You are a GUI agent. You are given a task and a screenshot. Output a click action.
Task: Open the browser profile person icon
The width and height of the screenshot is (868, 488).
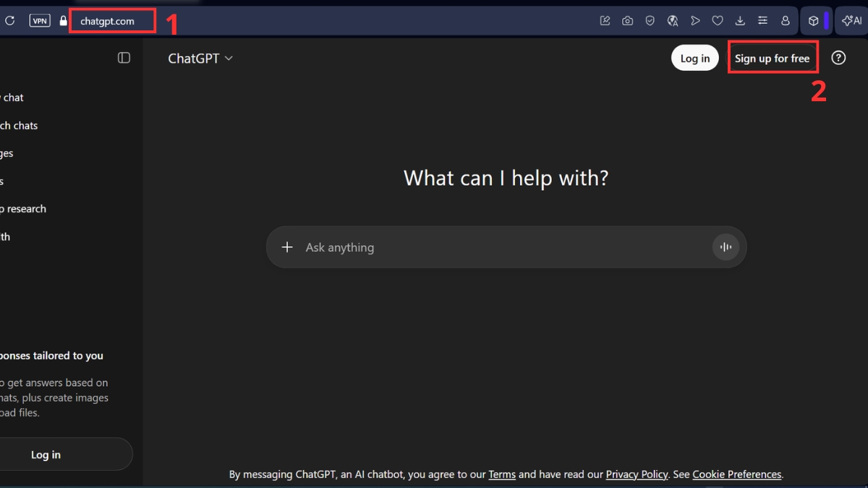point(785,21)
